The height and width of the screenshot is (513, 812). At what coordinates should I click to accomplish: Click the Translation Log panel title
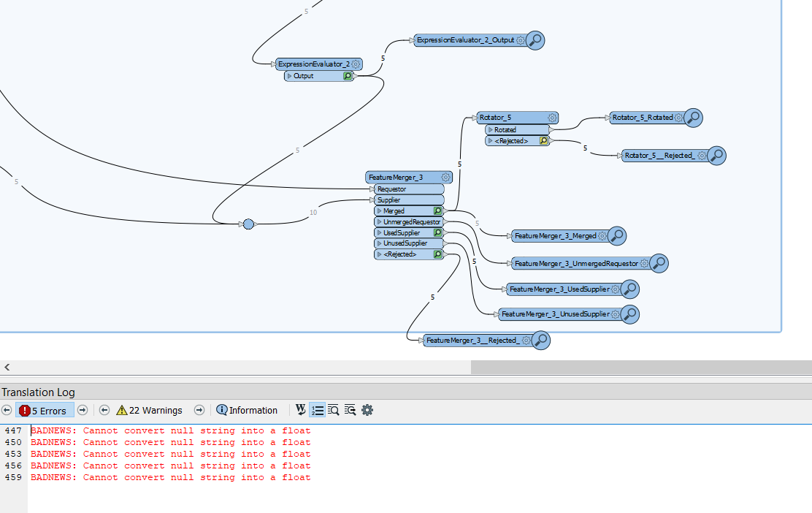(38, 392)
